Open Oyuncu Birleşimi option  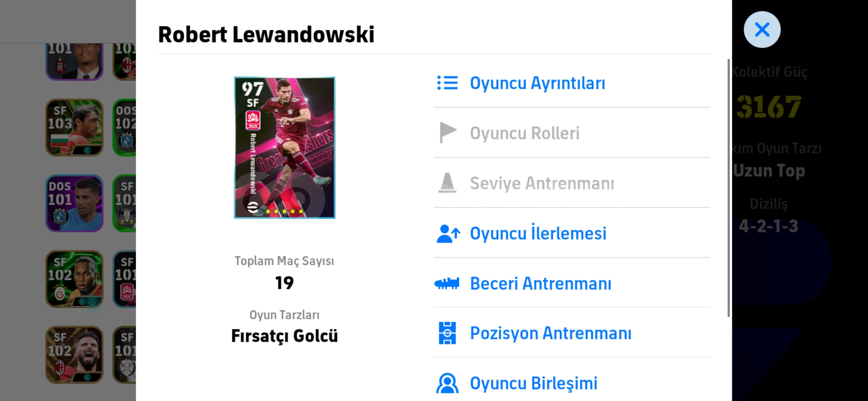click(572, 382)
